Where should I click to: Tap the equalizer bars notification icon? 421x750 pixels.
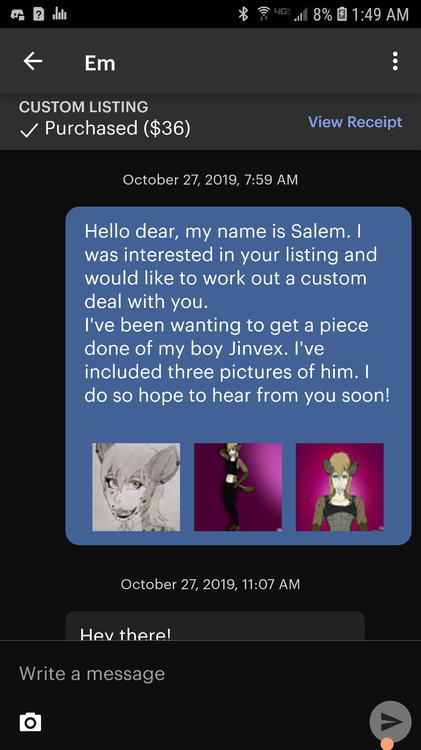coord(59,14)
